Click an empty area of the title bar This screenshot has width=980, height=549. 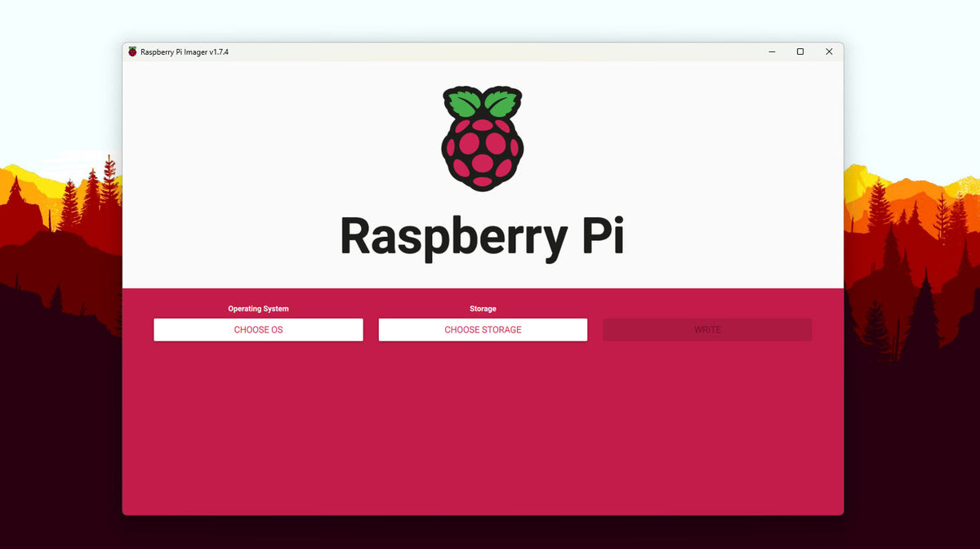coord(490,51)
